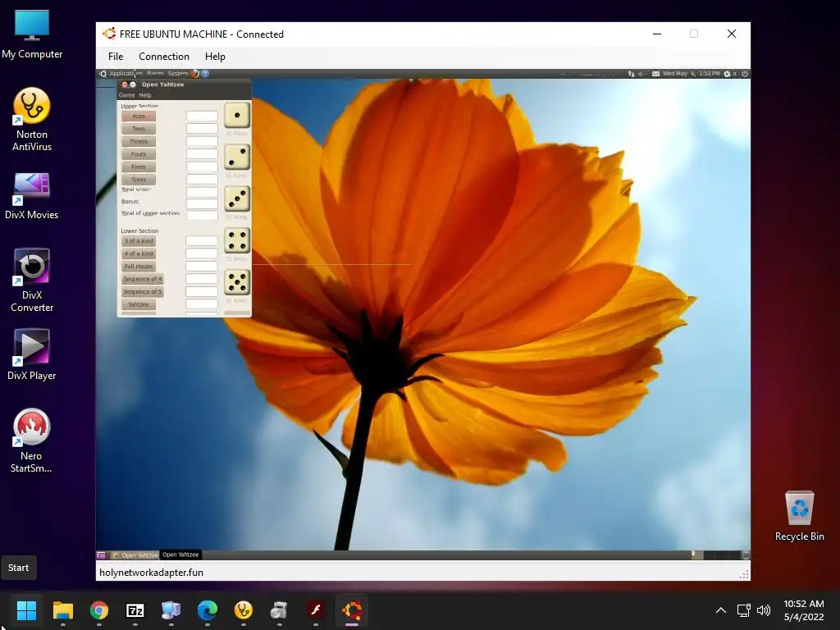Click the Bonus score field
This screenshot has height=630, width=840.
(x=202, y=203)
